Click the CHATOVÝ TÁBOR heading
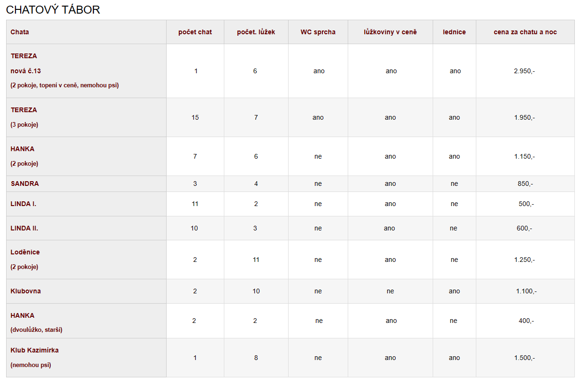 (53, 10)
